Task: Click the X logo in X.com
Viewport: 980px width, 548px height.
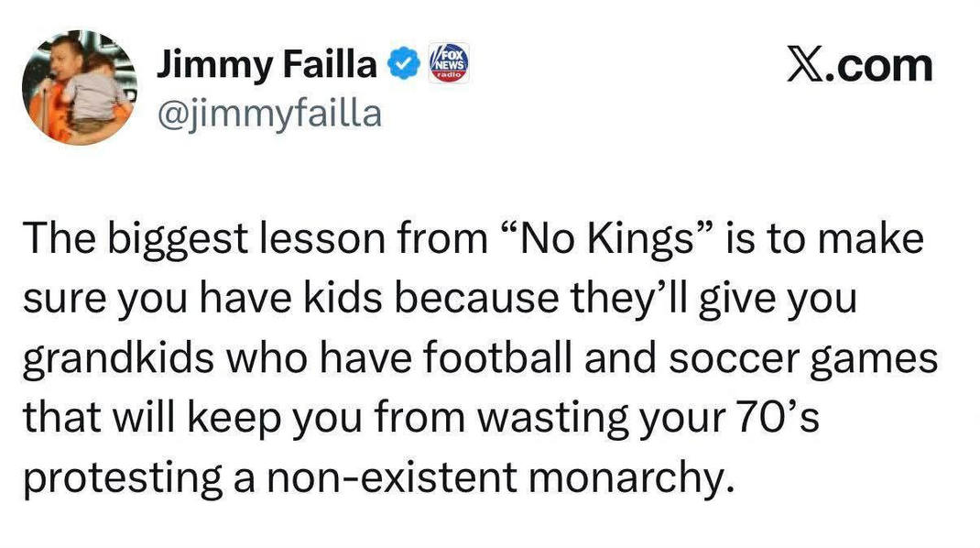Action: (805, 66)
